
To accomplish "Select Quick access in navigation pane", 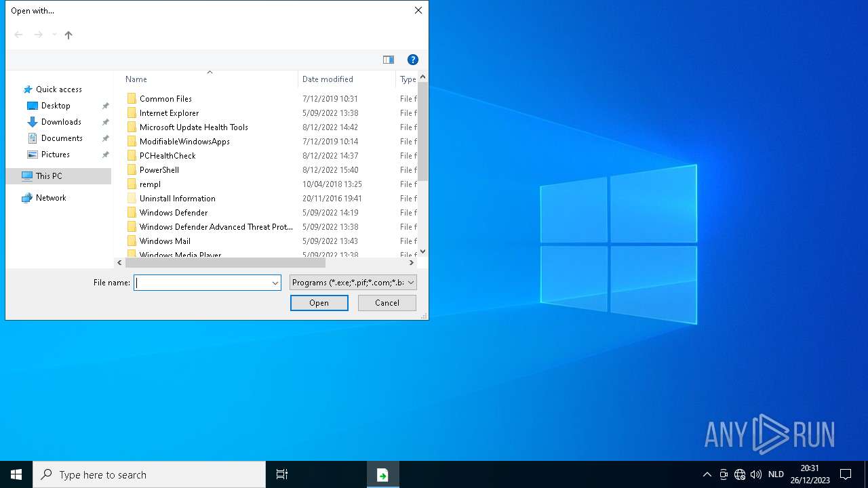I will 58,89.
